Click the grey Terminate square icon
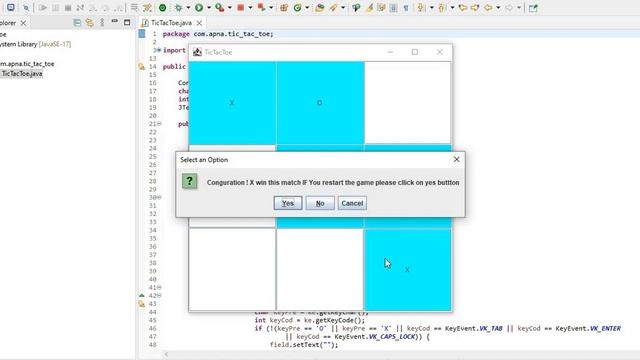This screenshot has width=640, height=360. [x=68, y=8]
